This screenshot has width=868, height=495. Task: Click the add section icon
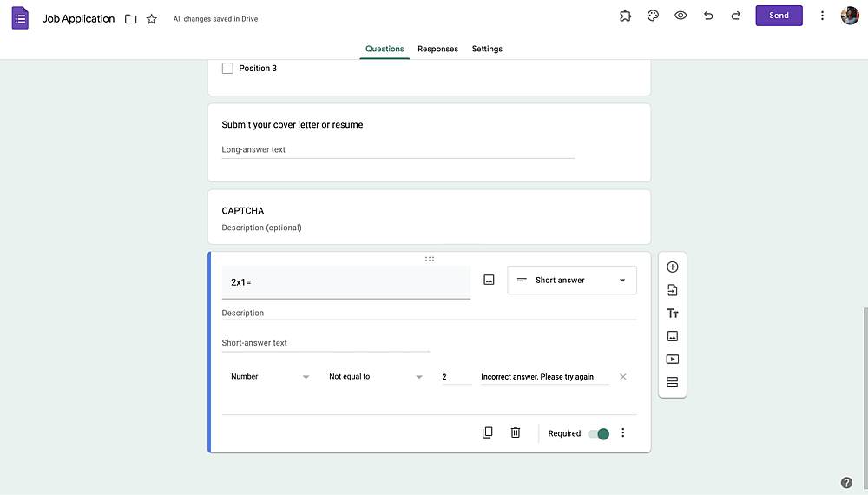[x=673, y=382]
